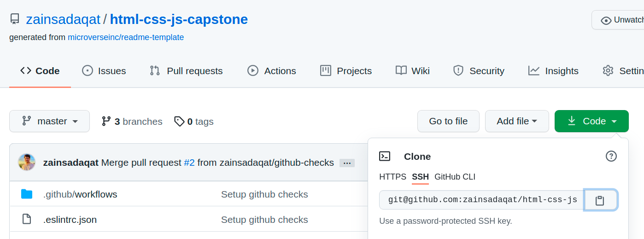Click the terminal icon beside Clone heading
Viewport: 644px width, 239px height.
tap(385, 156)
